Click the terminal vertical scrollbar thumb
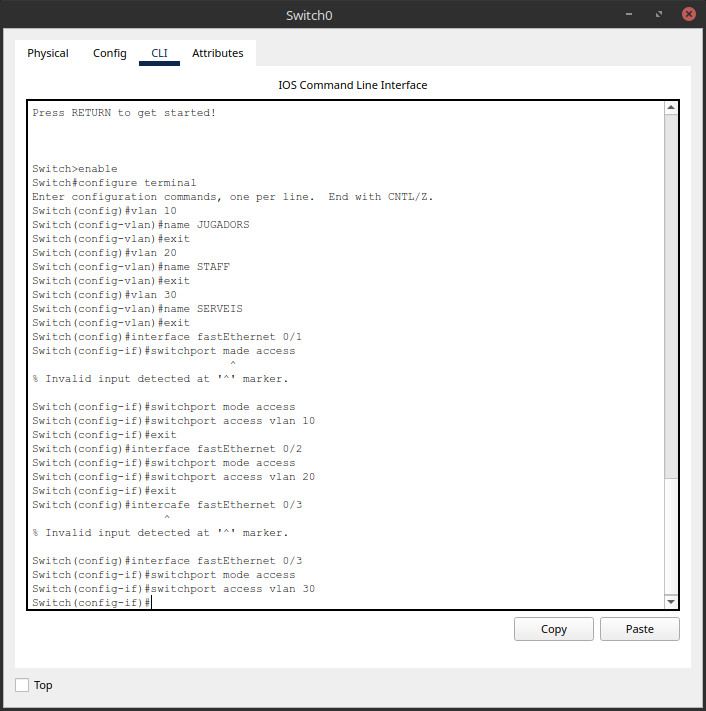706x711 pixels. [671, 300]
